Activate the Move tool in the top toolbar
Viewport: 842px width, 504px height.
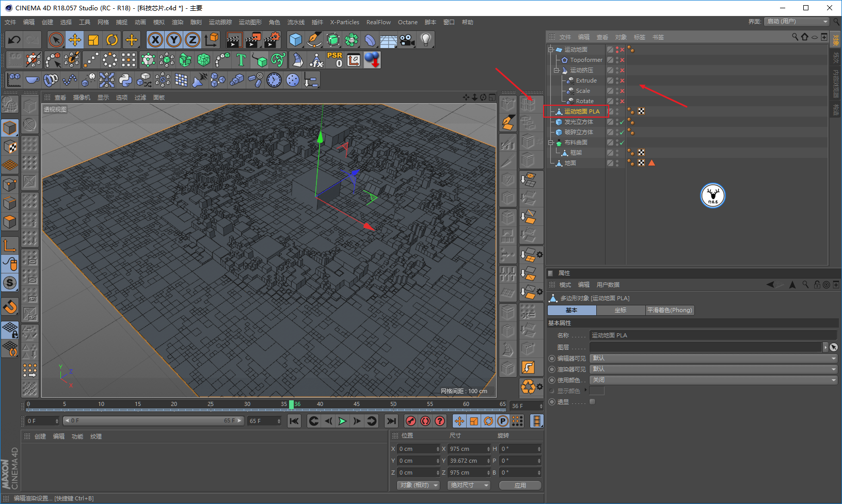(x=75, y=40)
